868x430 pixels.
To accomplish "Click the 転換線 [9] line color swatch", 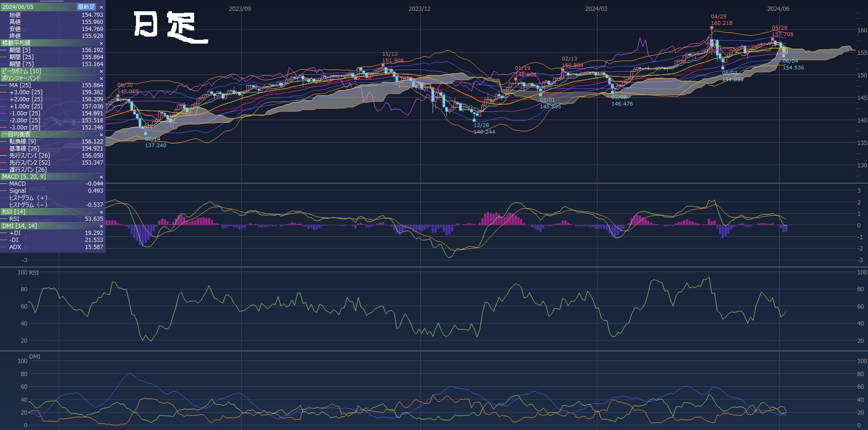I will point(4,142).
